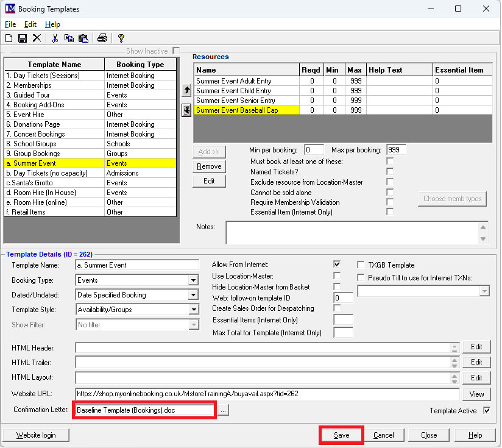Enable the Named Tickets checkbox
The height and width of the screenshot is (448, 502).
(x=390, y=171)
